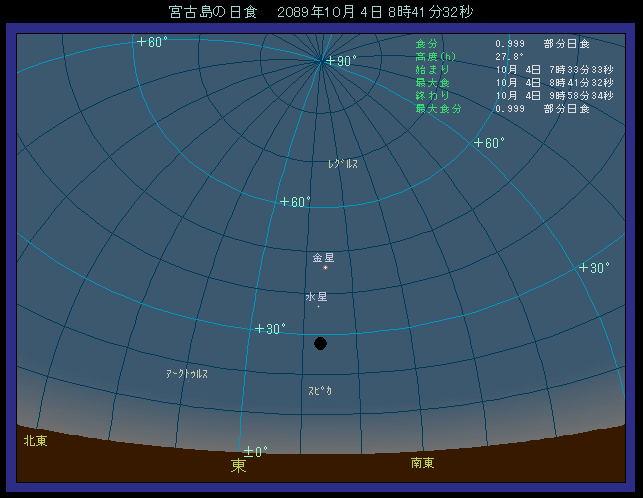643x498 pixels.
Task: Click the 27.8° altitude value
Action: tap(510, 57)
